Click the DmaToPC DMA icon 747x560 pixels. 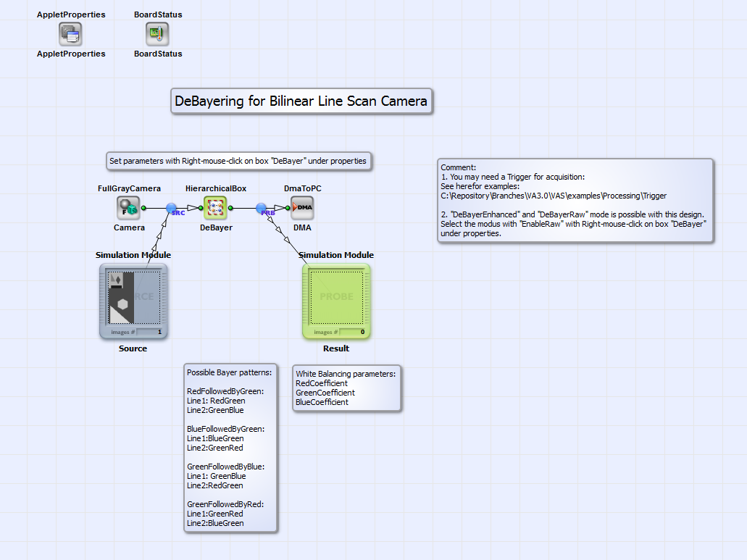[302, 208]
